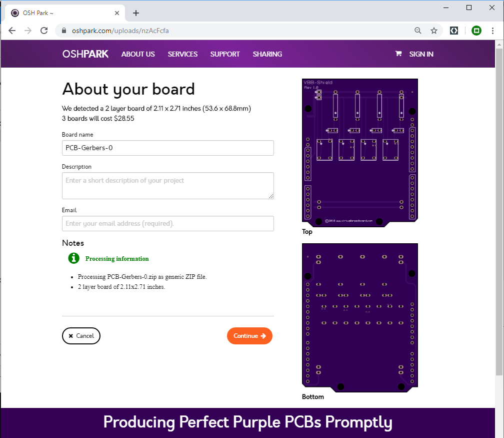Bookmark this page with the star icon
Image resolution: width=504 pixels, height=438 pixels.
434,31
